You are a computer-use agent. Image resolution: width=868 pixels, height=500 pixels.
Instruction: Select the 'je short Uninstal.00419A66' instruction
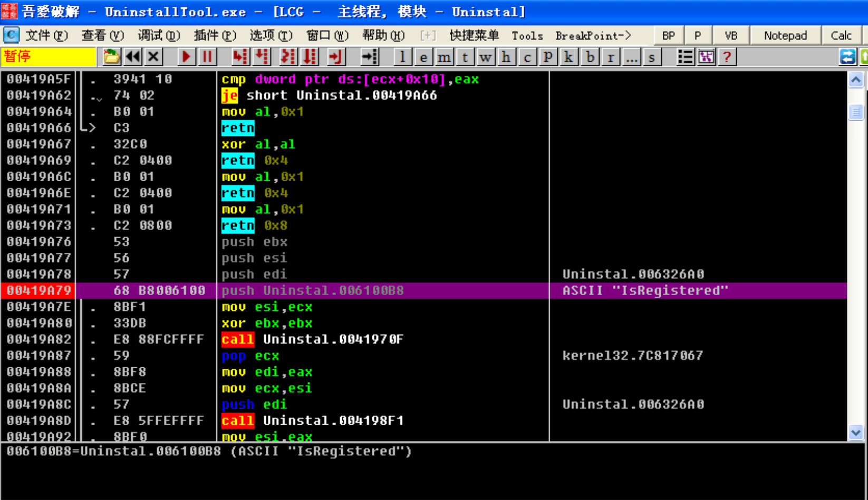tap(329, 95)
